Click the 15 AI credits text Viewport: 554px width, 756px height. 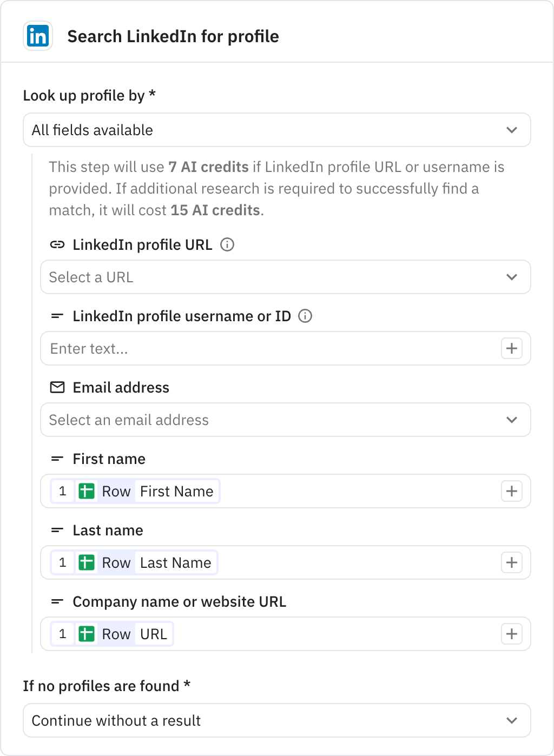(215, 210)
